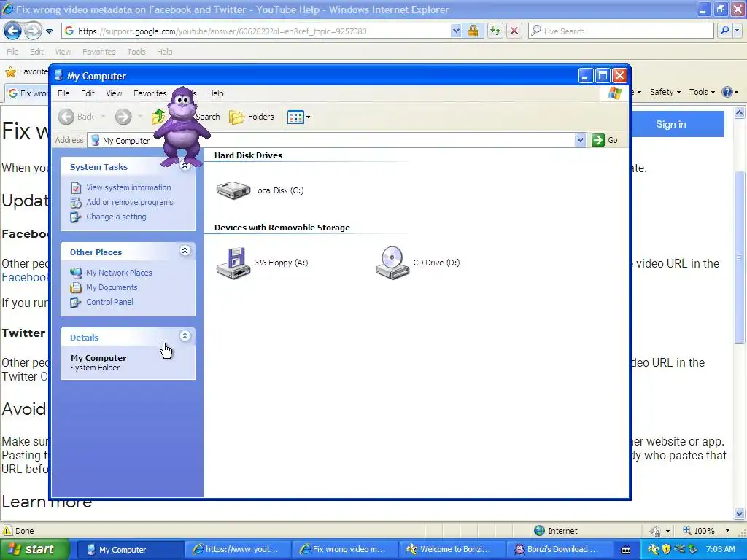Click the Go button next to address bar
Image resolution: width=747 pixels, height=560 pixels.
click(605, 140)
